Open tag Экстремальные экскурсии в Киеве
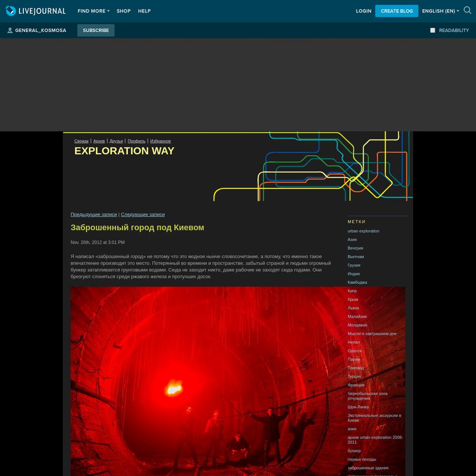Screen dimensions: 476x476 [x=374, y=418]
